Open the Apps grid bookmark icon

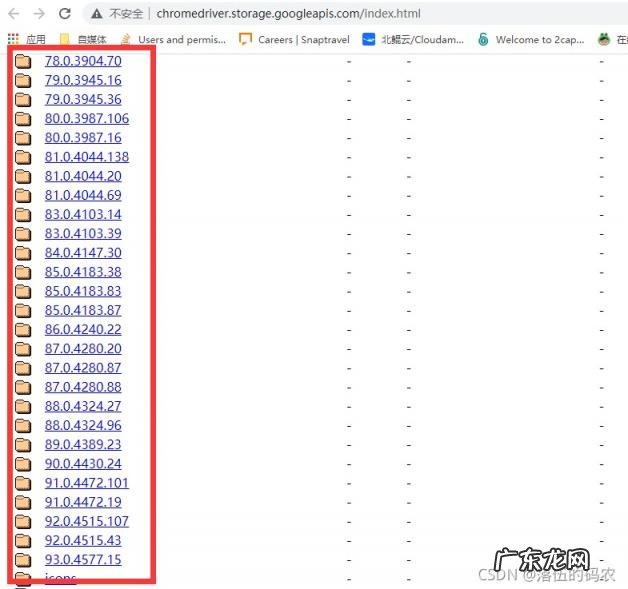13,40
